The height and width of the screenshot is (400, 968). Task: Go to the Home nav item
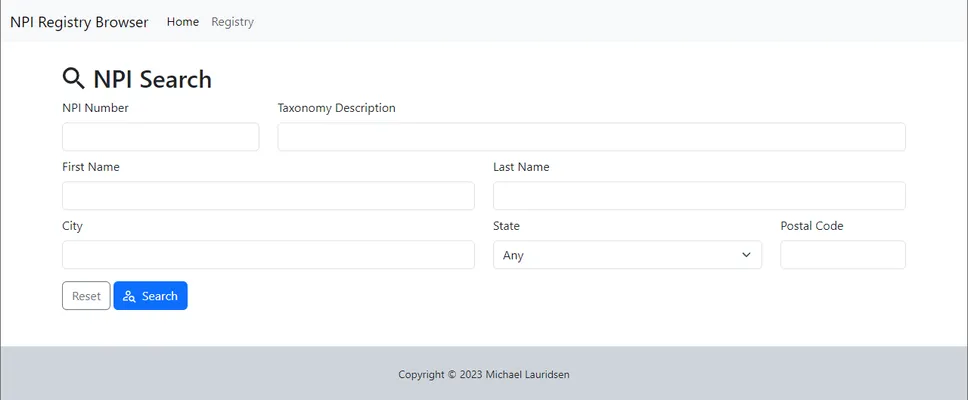click(183, 22)
